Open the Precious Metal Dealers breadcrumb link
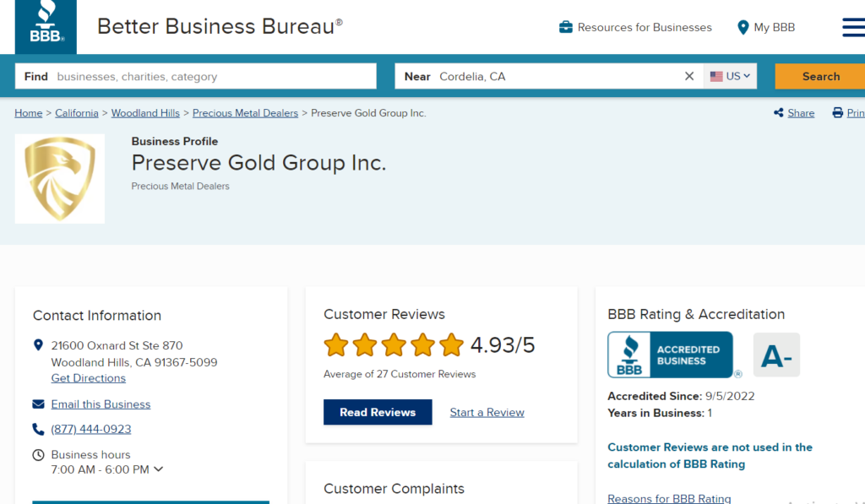The image size is (865, 504). [x=246, y=113]
